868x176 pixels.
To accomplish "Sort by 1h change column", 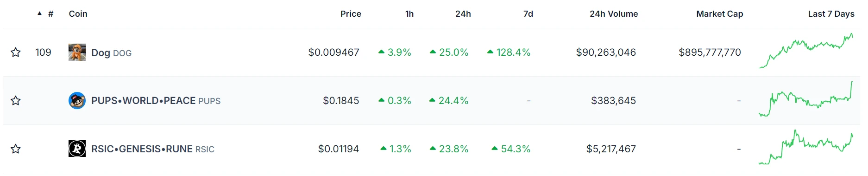I will coord(409,14).
